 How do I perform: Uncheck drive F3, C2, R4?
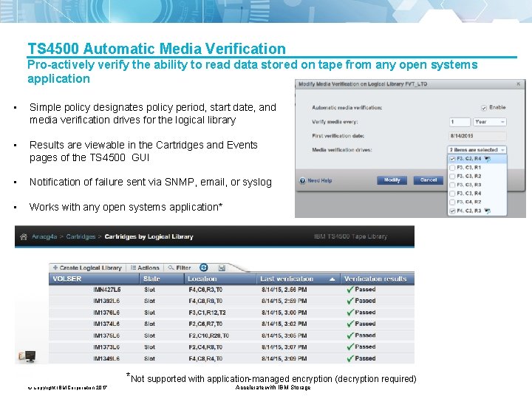(452, 159)
